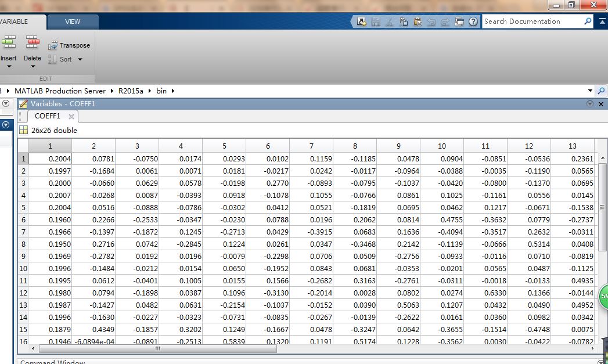Screen dimensions: 608x364
Task: Click the Copy icon in the toolbar
Action: [x=404, y=21]
